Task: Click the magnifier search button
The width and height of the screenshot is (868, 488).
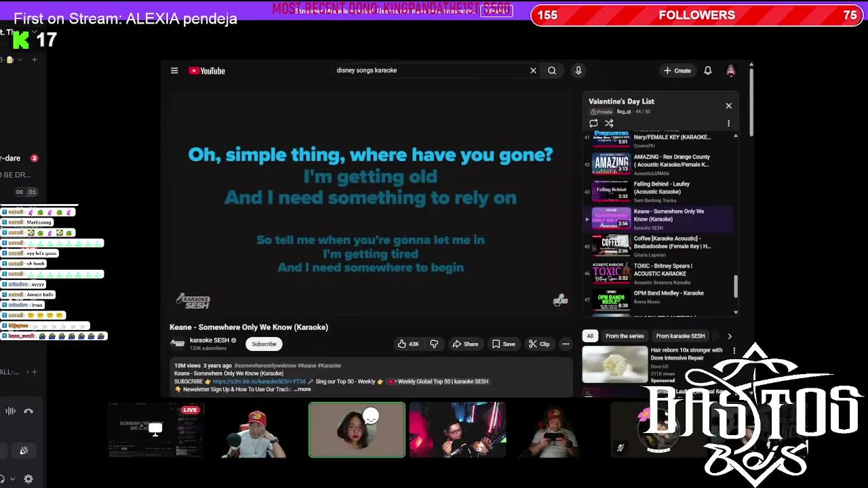Action: tap(552, 70)
